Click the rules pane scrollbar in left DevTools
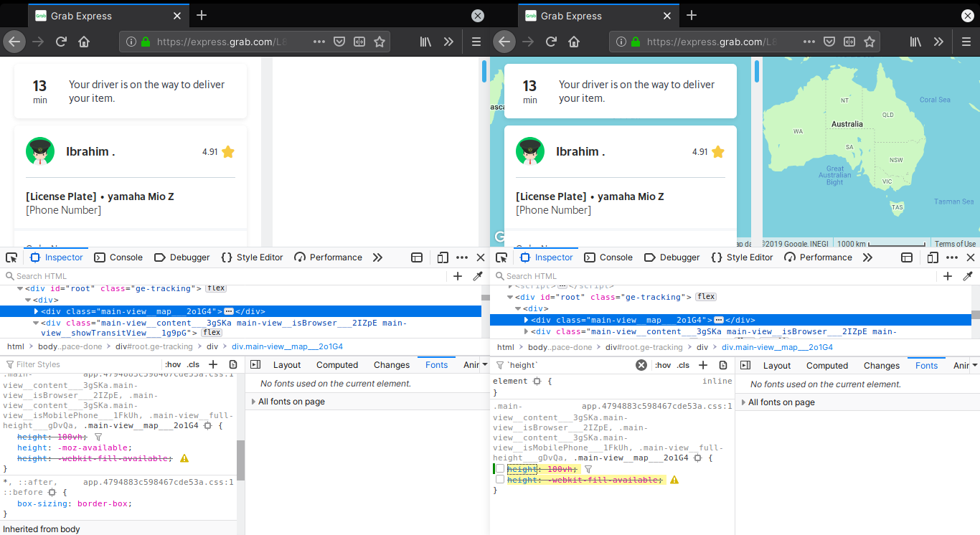980x535 pixels. tap(241, 460)
